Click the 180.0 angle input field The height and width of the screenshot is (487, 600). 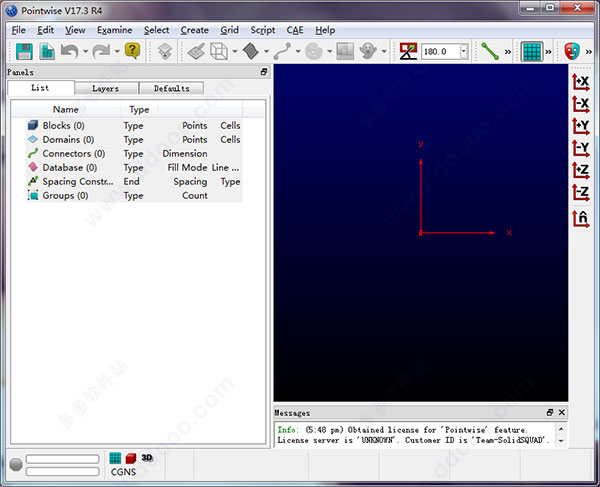440,51
